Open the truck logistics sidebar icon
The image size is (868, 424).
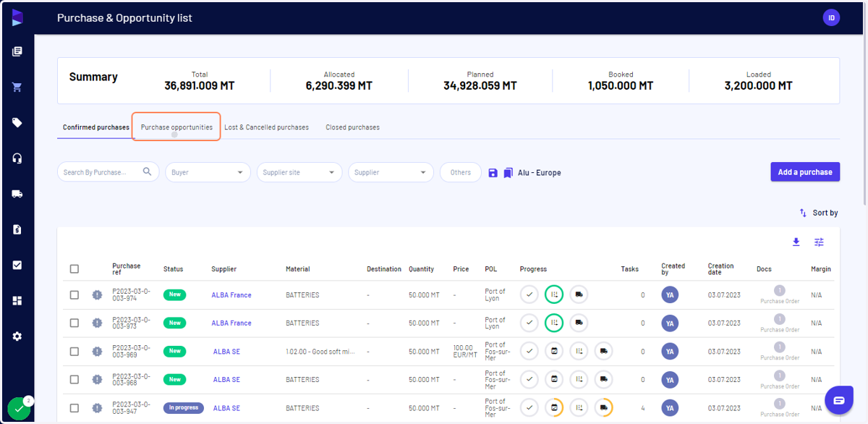[17, 194]
